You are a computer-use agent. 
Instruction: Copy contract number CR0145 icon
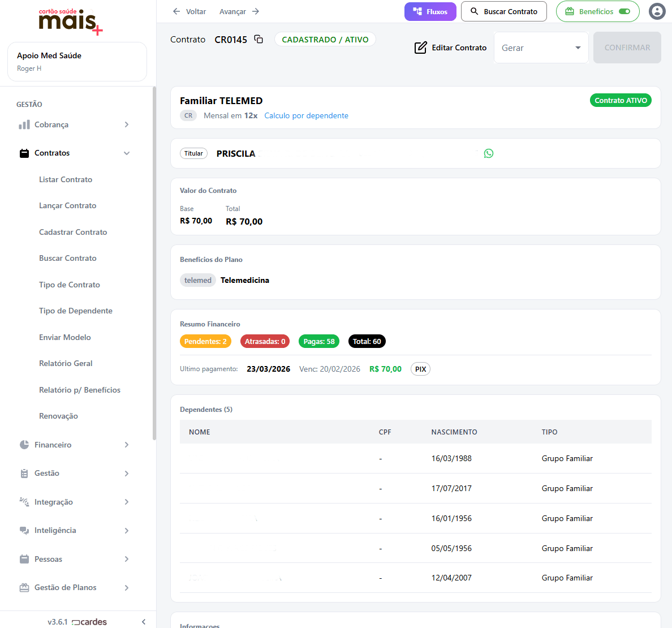point(259,39)
